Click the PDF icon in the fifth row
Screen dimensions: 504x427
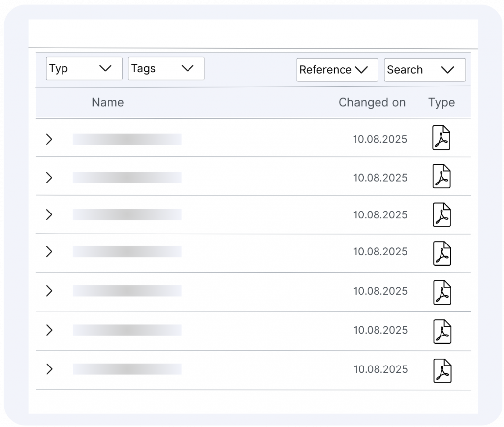[441, 292]
